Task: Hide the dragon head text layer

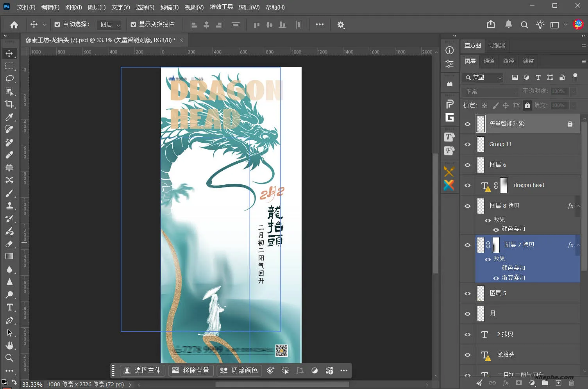Action: 467,185
